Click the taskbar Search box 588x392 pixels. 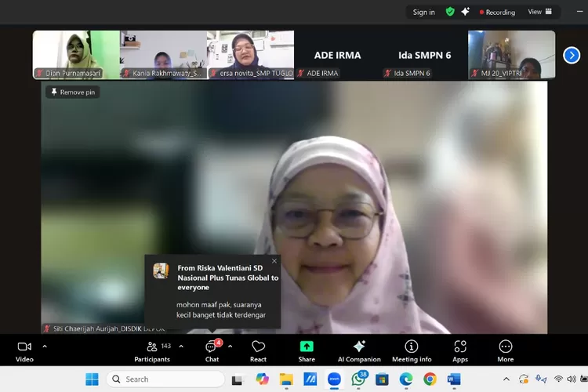(x=165, y=379)
